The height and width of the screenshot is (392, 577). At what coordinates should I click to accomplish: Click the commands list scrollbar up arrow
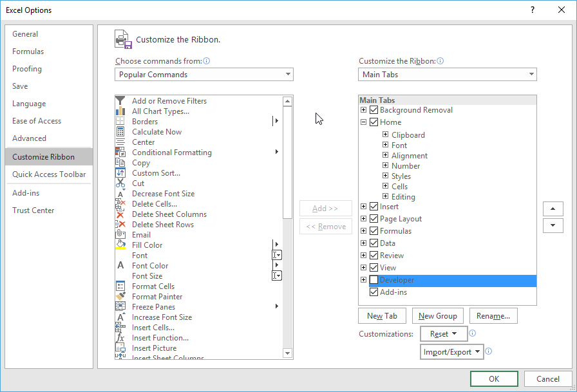pos(287,101)
